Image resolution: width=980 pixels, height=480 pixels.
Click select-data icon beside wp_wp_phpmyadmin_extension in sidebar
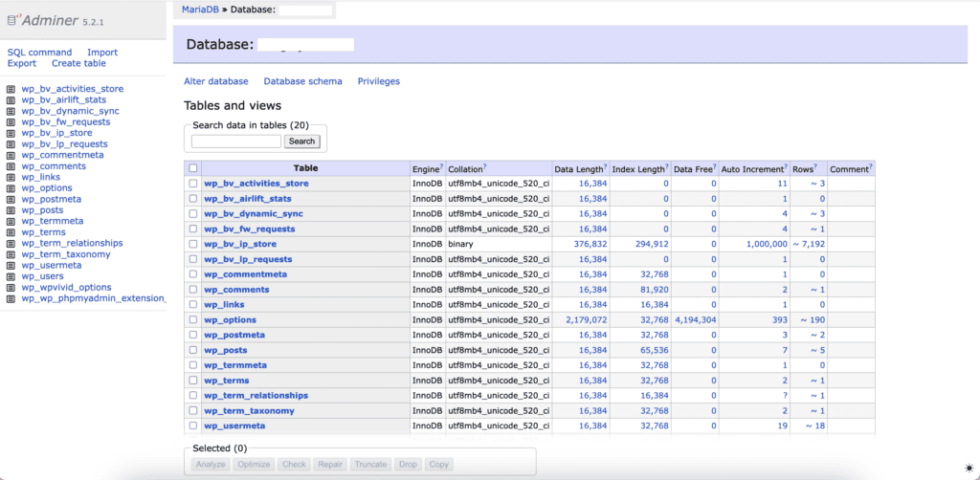pyautogui.click(x=11, y=299)
